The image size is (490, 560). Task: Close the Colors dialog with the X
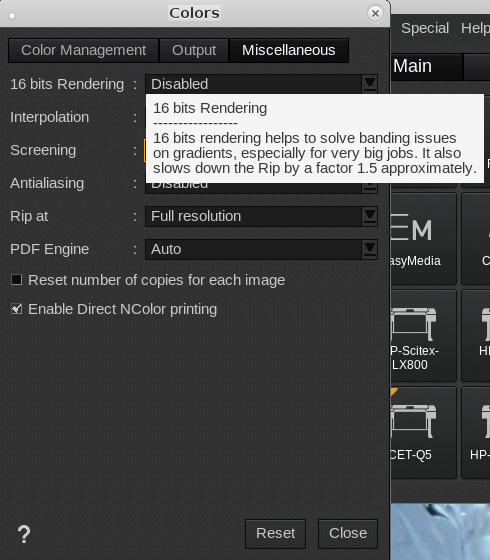[375, 14]
